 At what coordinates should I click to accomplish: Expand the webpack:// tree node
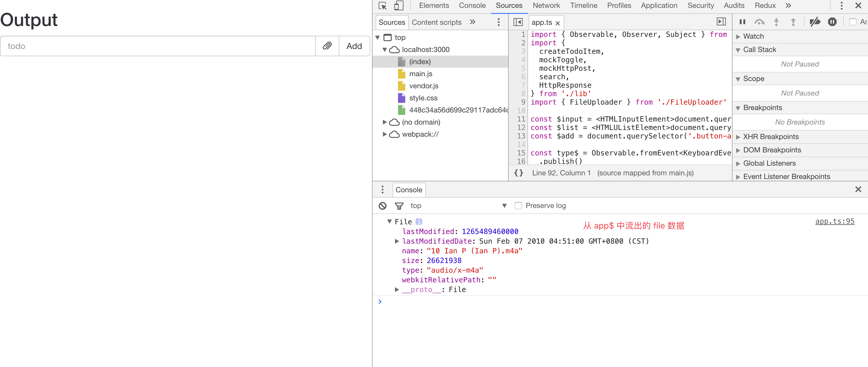384,134
